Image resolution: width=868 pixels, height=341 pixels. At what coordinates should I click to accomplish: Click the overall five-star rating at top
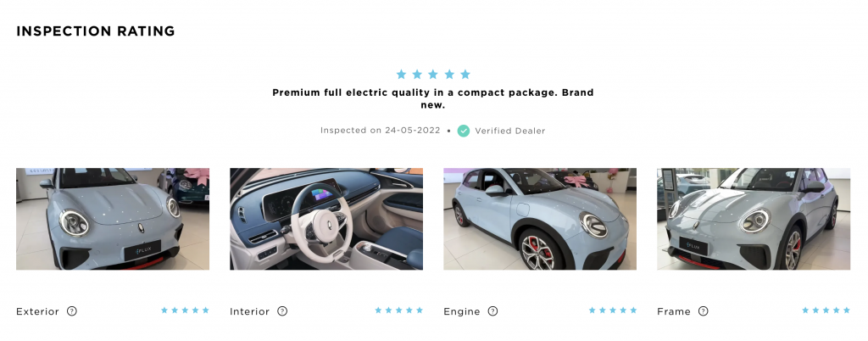(x=433, y=74)
